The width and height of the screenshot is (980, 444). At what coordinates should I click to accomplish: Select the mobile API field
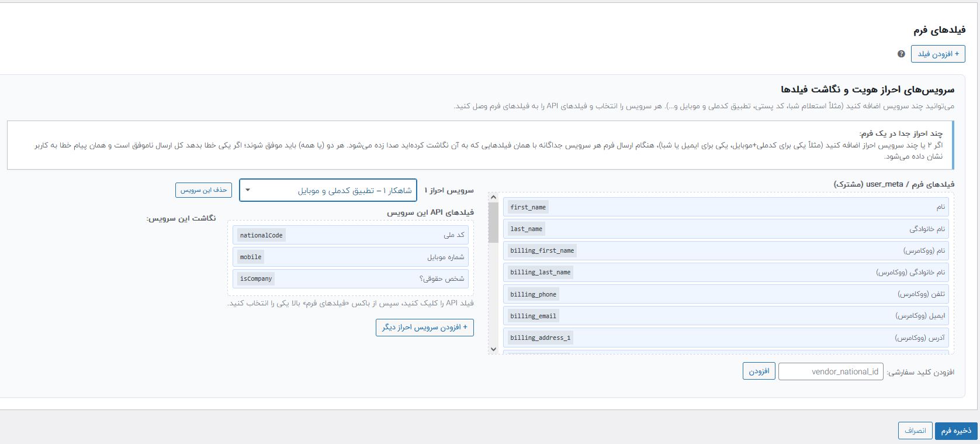[350, 257]
